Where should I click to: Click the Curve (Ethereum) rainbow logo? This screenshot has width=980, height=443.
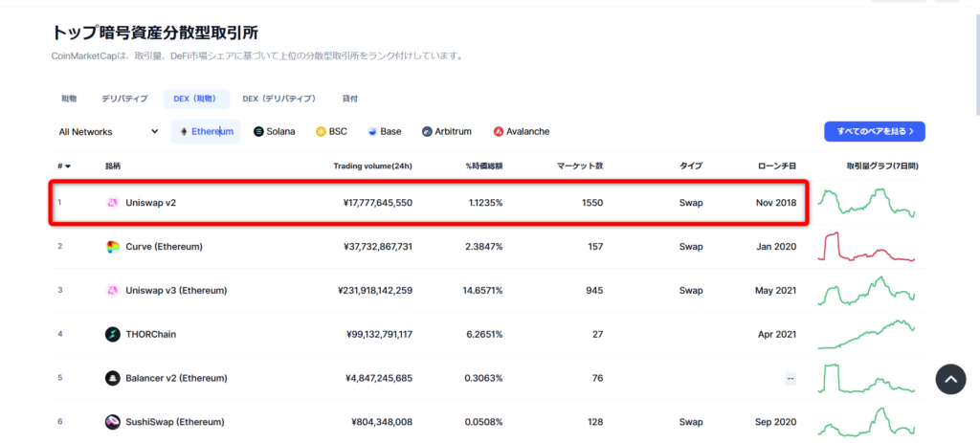113,247
